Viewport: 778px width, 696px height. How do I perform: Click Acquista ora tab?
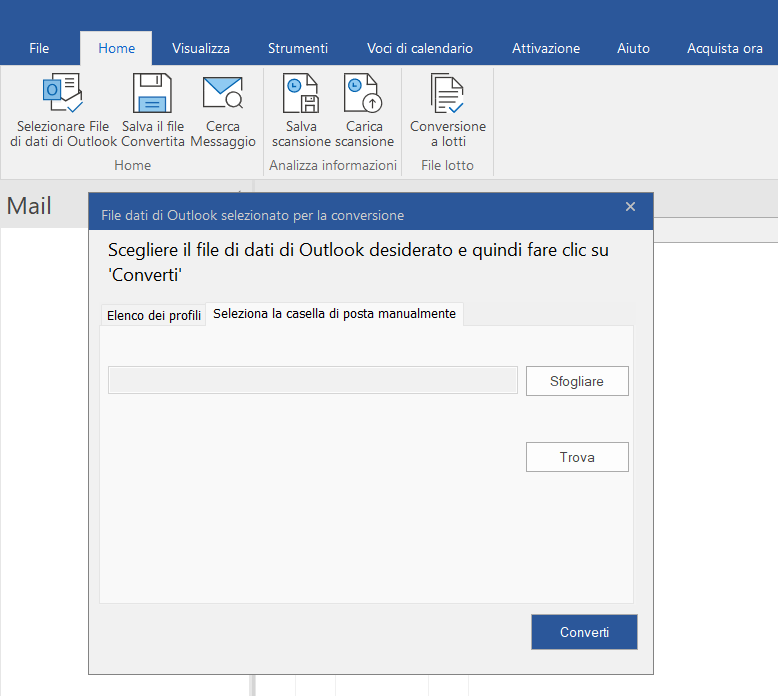click(x=724, y=48)
